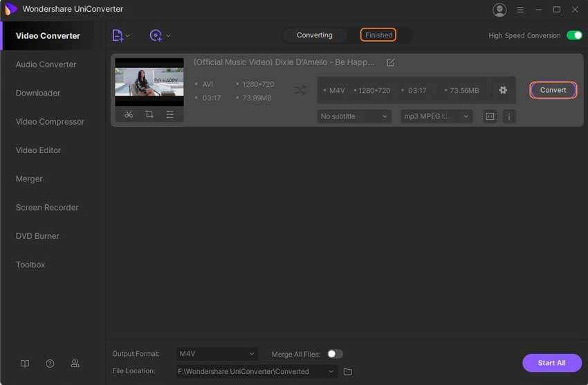588x385 pixels.
Task: Open the user account profile icon
Action: point(499,10)
